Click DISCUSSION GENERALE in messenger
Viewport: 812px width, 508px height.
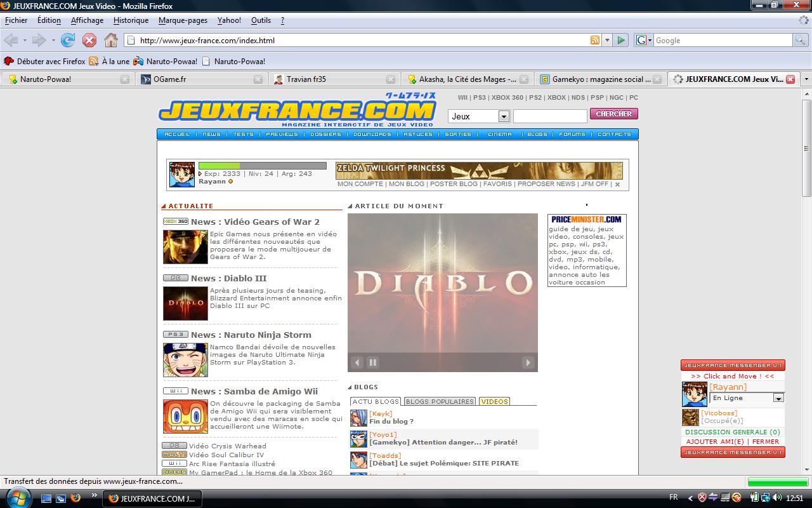733,432
